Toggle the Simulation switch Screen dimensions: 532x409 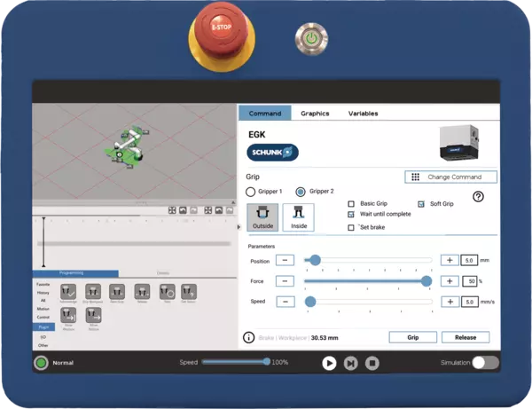[x=485, y=363]
